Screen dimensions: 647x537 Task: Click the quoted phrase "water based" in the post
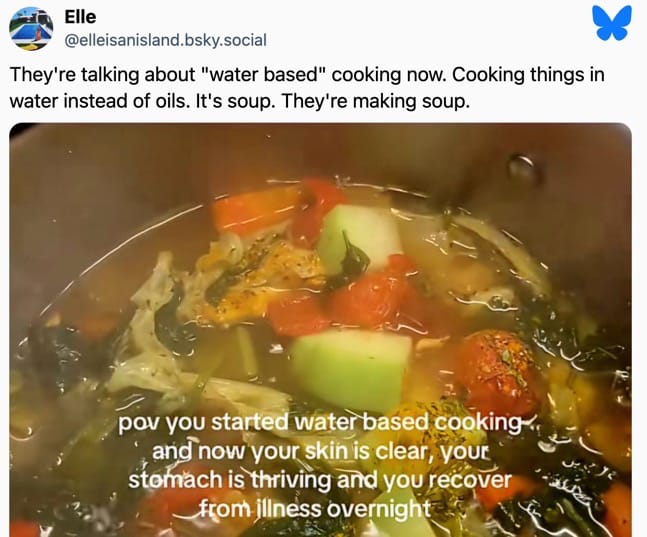click(262, 75)
